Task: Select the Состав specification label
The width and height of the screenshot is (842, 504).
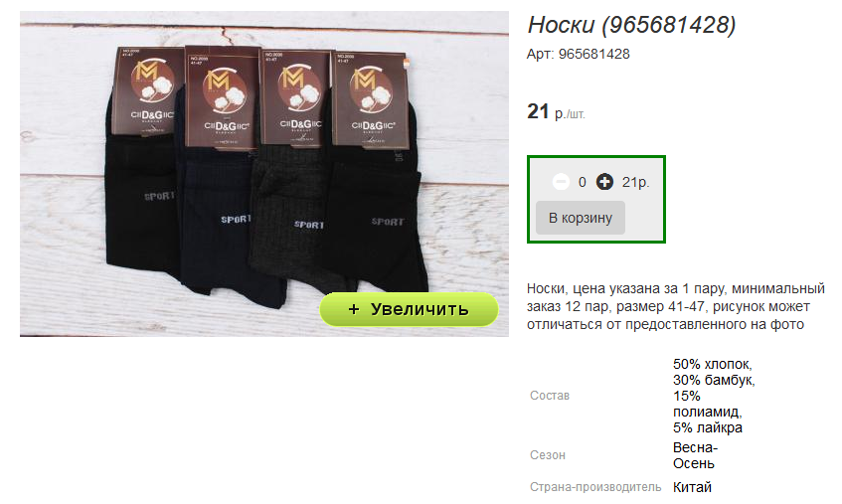Action: coord(550,396)
